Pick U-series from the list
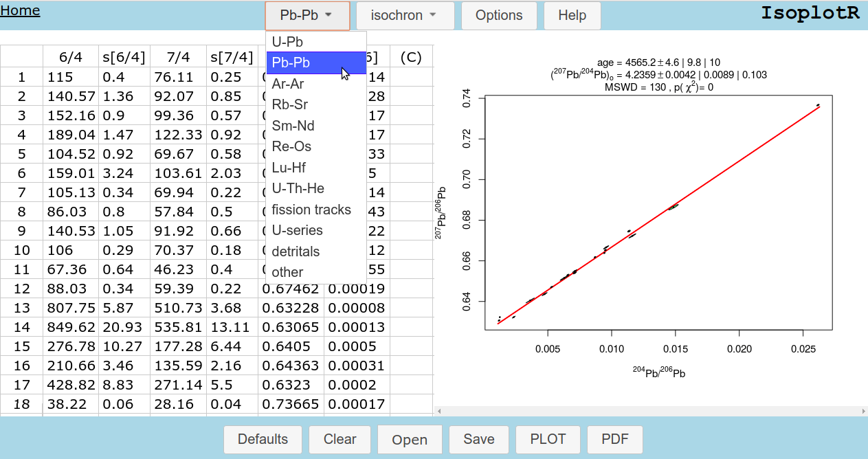The height and width of the screenshot is (459, 868). pyautogui.click(x=297, y=230)
